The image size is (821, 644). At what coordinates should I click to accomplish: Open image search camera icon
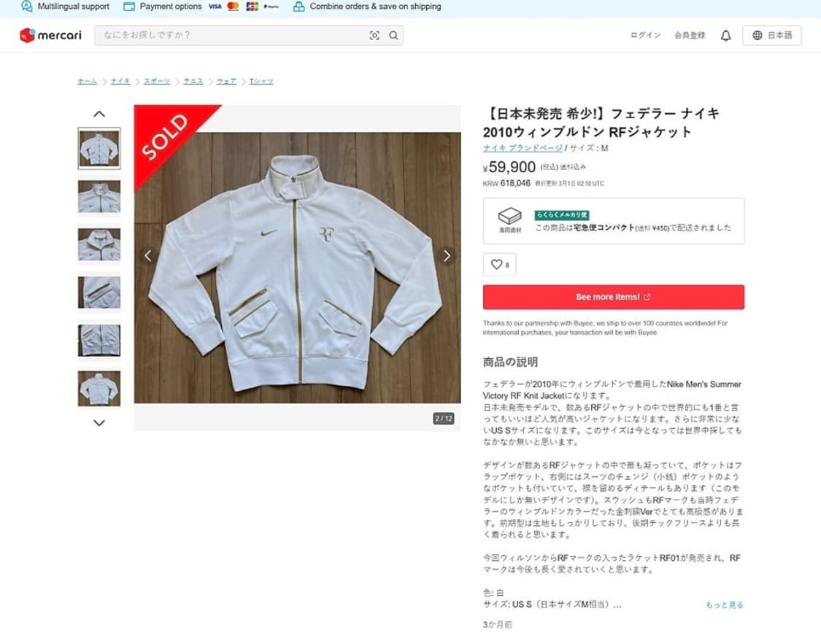[x=374, y=35]
